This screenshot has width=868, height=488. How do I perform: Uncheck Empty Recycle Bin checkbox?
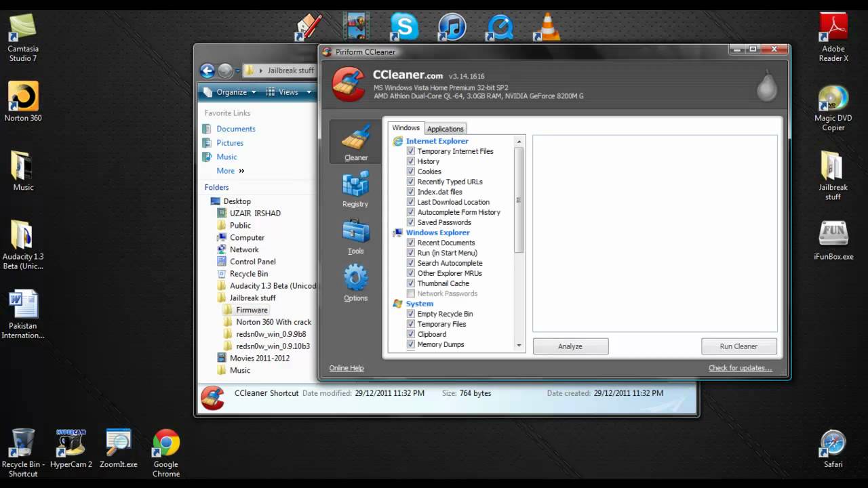coord(411,314)
